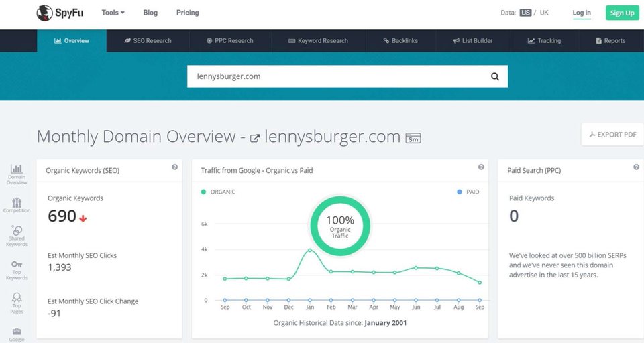Open the Tools dropdown menu

pyautogui.click(x=113, y=13)
